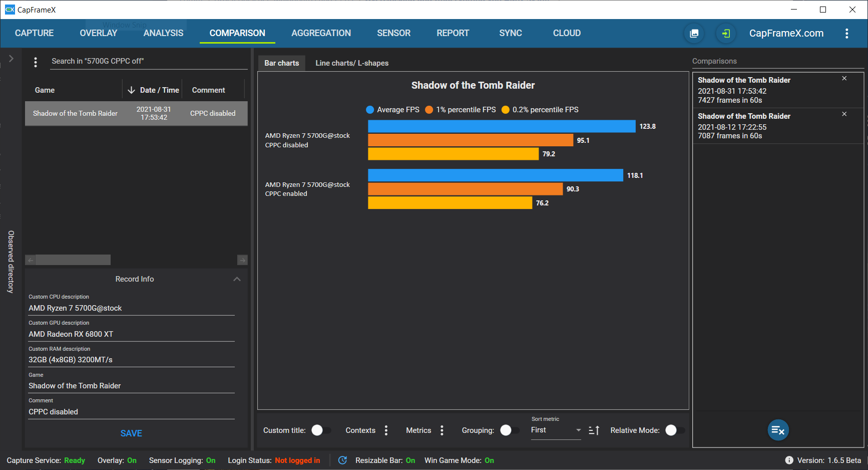Screen dimensions: 868x470
Task: Open the Contexts three-dot menu
Action: click(x=386, y=430)
